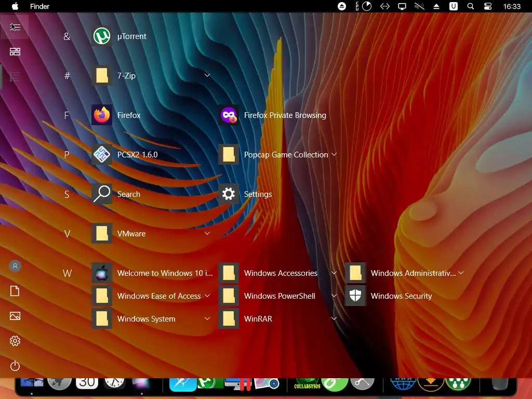532x399 pixels.
Task: Expand the Windows PowerShell chevron
Action: 334,296
